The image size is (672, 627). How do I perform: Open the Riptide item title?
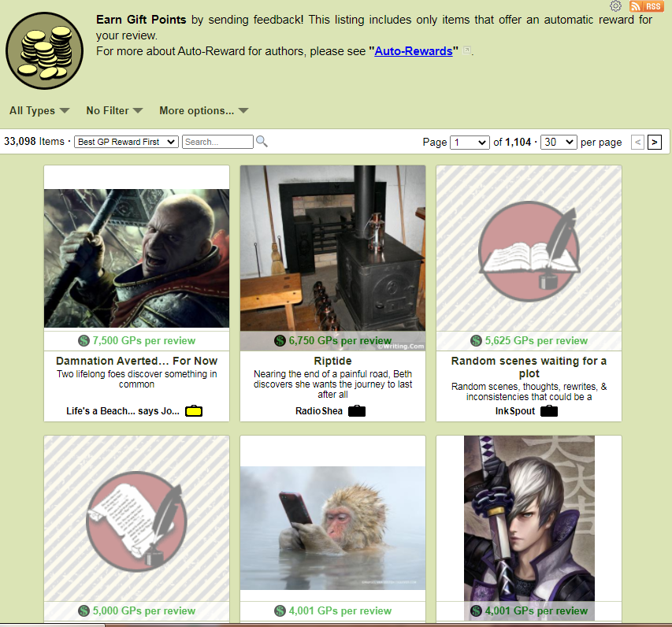coord(332,361)
